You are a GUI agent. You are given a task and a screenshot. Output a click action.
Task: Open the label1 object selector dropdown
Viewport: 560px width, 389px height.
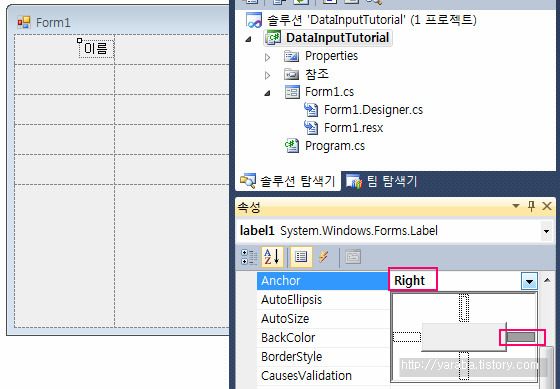pyautogui.click(x=546, y=231)
